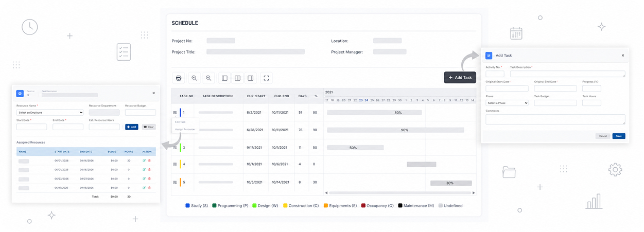Focus the Est. Resource Hours field
This screenshot has height=232, width=644.
(x=105, y=127)
